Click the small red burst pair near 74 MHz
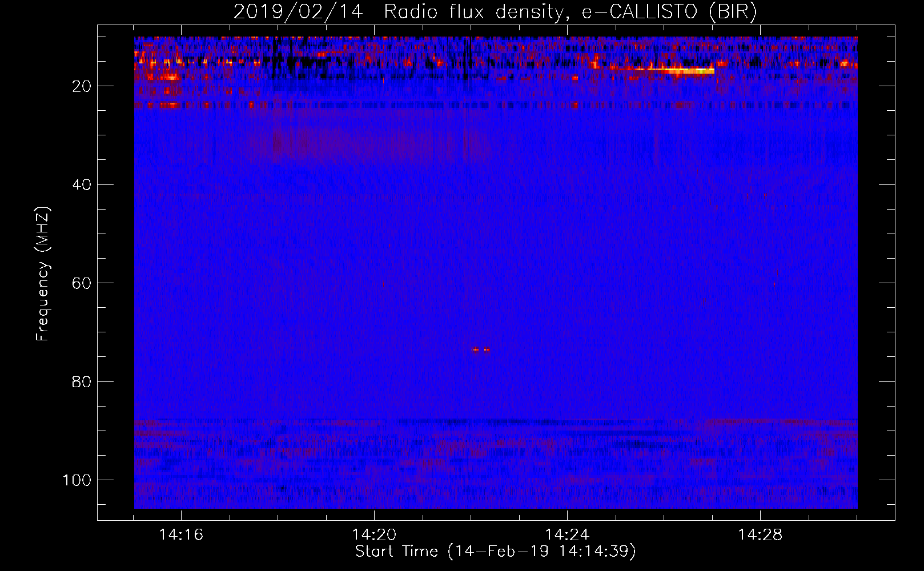The image size is (924, 571). [480, 349]
